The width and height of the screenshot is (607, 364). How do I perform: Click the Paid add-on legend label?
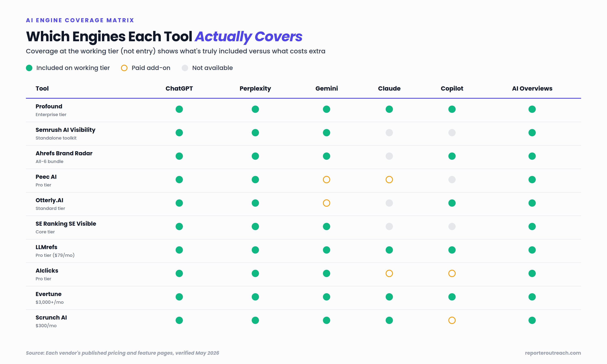pyautogui.click(x=151, y=68)
